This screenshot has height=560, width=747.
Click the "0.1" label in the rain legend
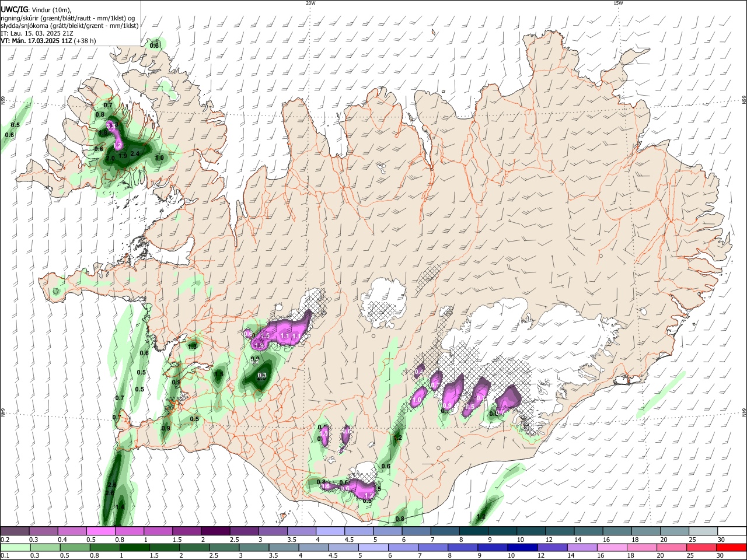4,556
